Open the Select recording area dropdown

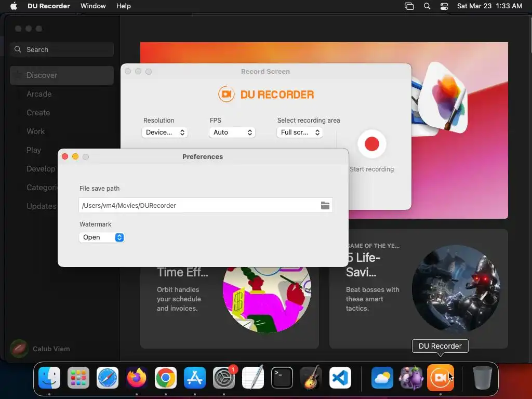(300, 132)
